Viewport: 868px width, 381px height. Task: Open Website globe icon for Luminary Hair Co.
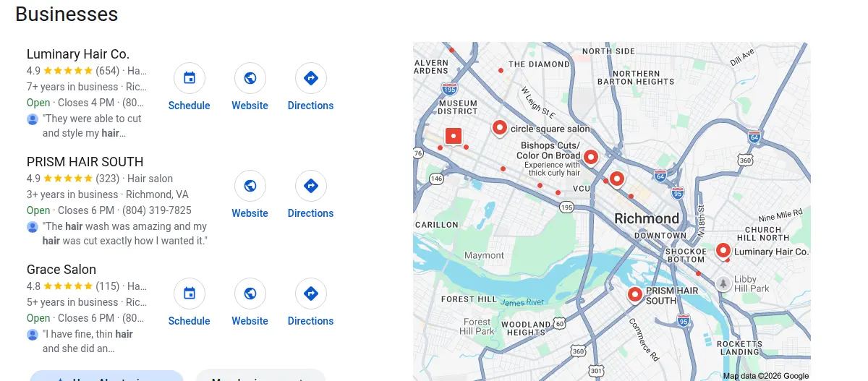[x=250, y=78]
